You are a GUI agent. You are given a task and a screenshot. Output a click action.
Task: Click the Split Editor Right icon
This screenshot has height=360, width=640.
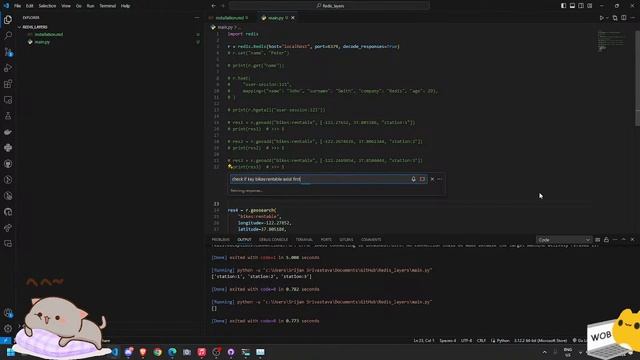[x=624, y=18]
